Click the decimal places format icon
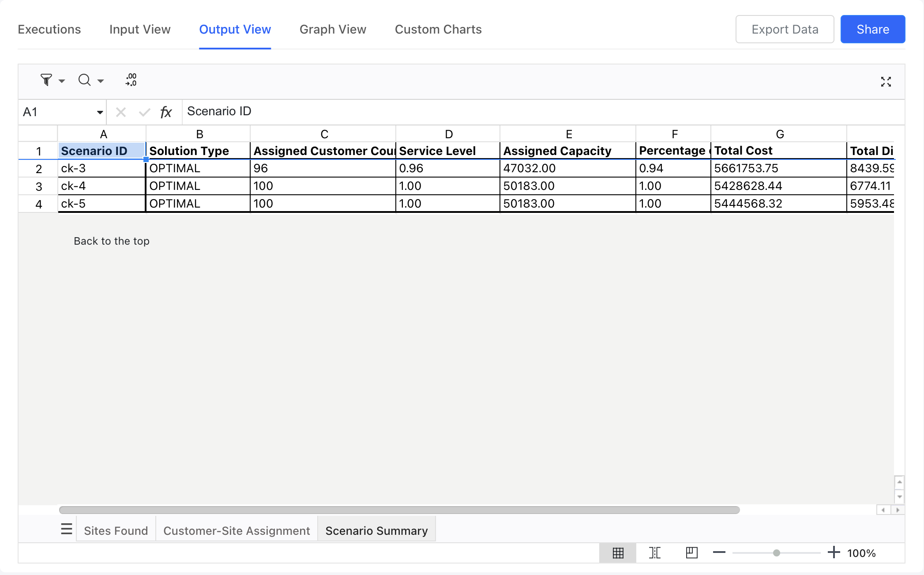This screenshot has height=575, width=924. (131, 80)
